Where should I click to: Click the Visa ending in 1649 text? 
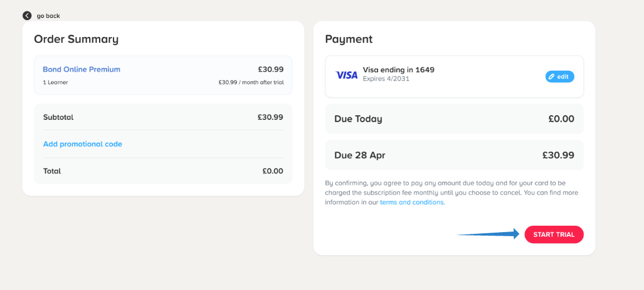click(398, 70)
